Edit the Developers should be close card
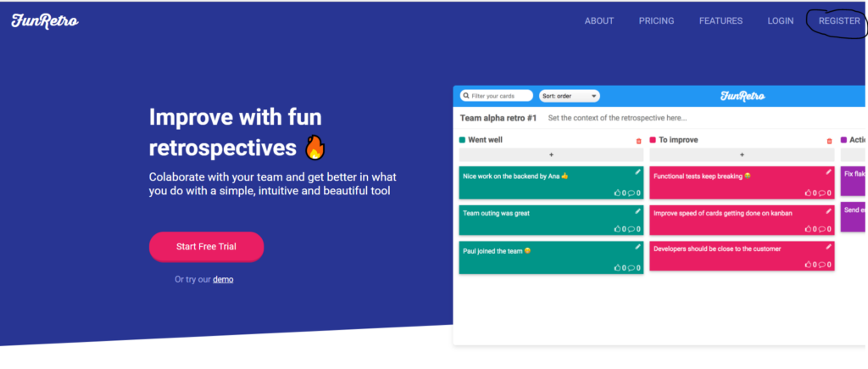 click(x=829, y=247)
